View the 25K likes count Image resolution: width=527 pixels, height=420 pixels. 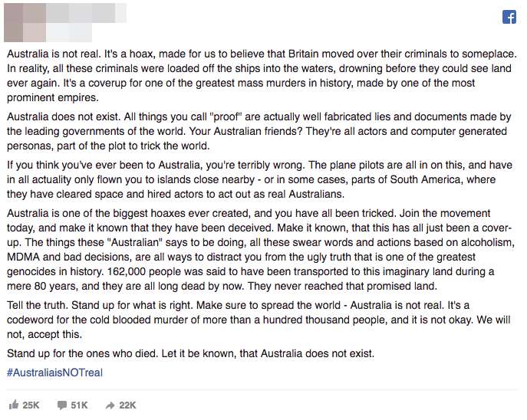coord(31,405)
